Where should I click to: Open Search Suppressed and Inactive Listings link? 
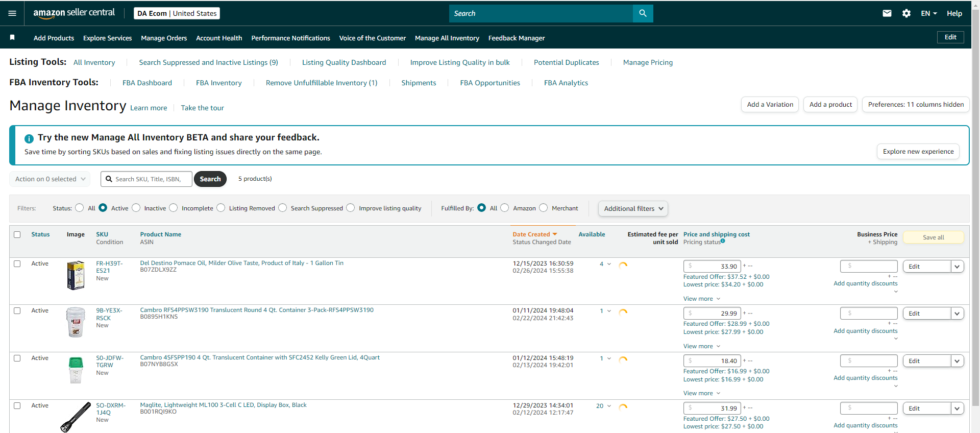pos(208,62)
